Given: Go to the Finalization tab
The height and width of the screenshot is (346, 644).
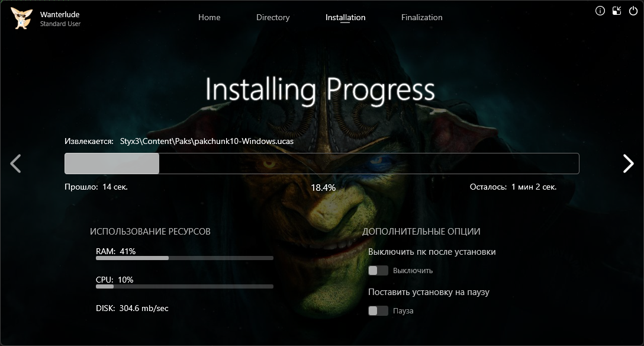Looking at the screenshot, I should 421,17.
